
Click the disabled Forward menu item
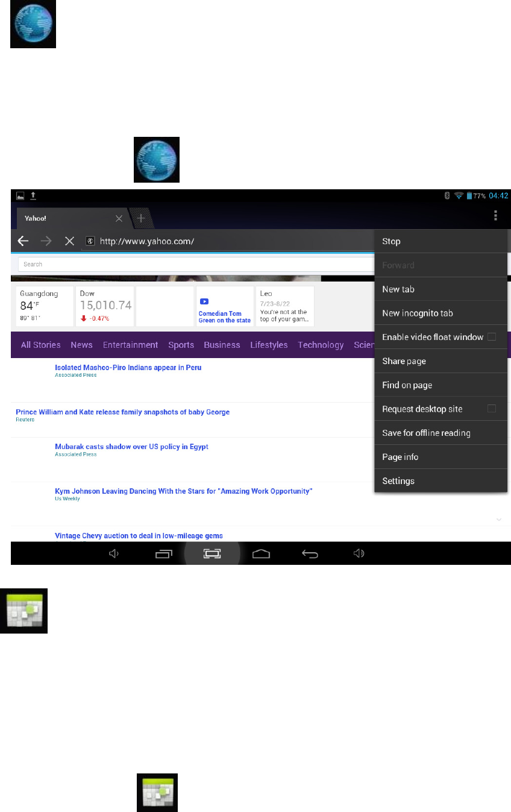click(x=441, y=265)
